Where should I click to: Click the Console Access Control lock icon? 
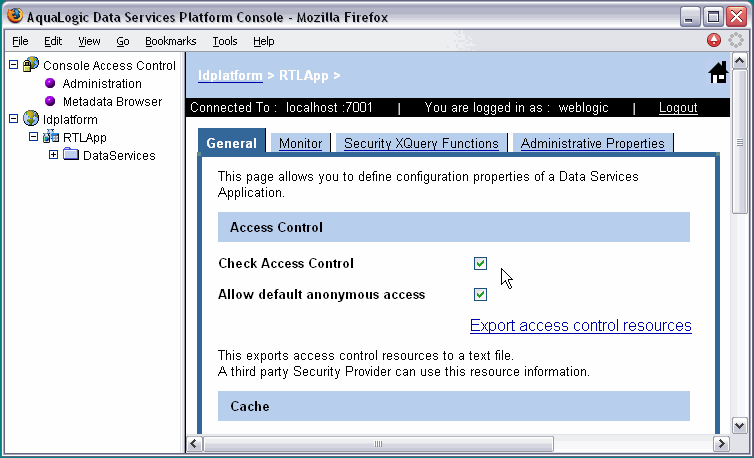pyautogui.click(x=31, y=64)
